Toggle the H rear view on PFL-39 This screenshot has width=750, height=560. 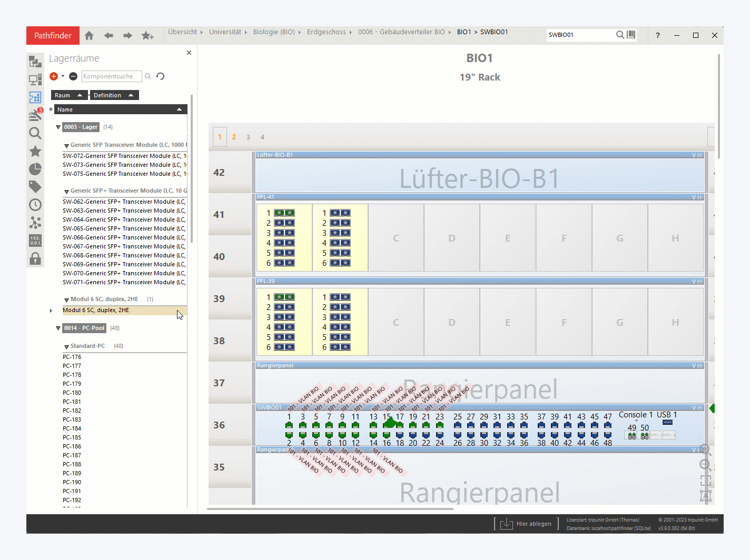pyautogui.click(x=699, y=282)
